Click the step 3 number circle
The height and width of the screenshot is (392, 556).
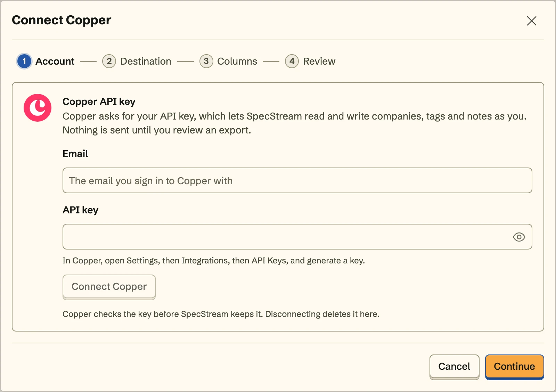point(206,61)
